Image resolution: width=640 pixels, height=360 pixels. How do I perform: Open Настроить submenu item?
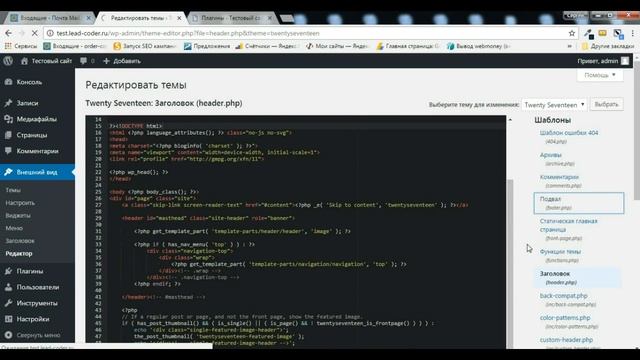point(20,202)
